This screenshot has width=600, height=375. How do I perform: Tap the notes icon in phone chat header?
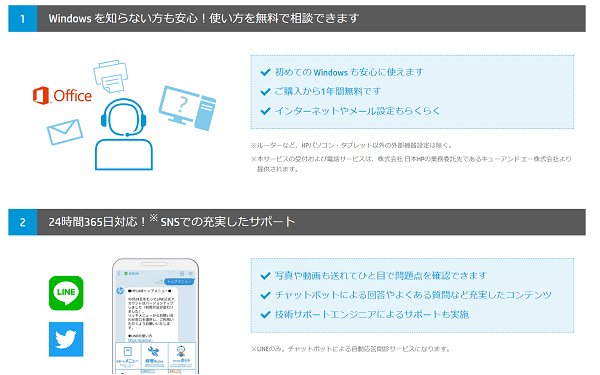(182, 274)
